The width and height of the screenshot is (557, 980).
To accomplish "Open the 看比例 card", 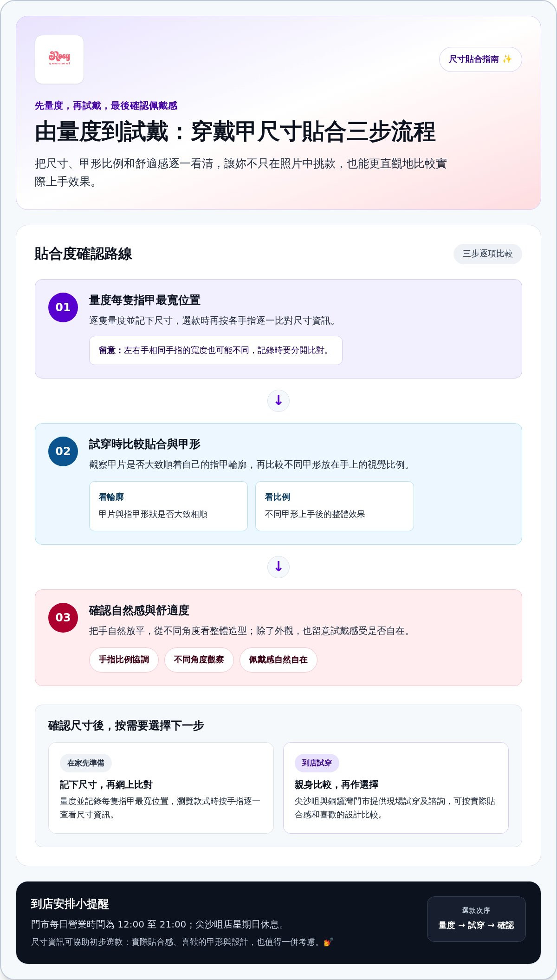I will pyautogui.click(x=335, y=506).
